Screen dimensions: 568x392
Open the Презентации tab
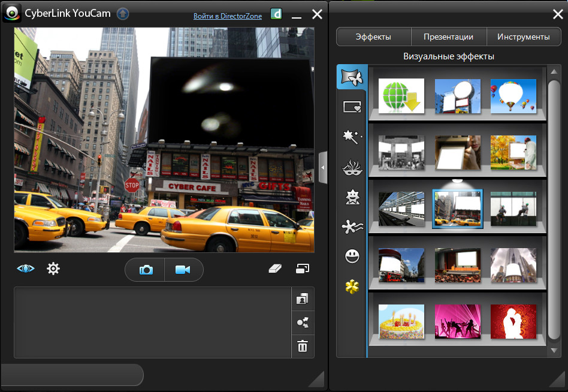coord(448,37)
